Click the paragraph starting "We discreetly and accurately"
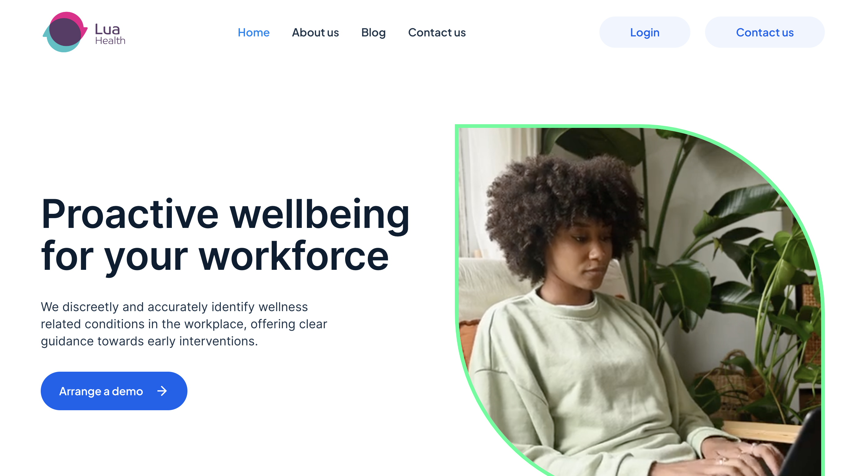 [184, 324]
